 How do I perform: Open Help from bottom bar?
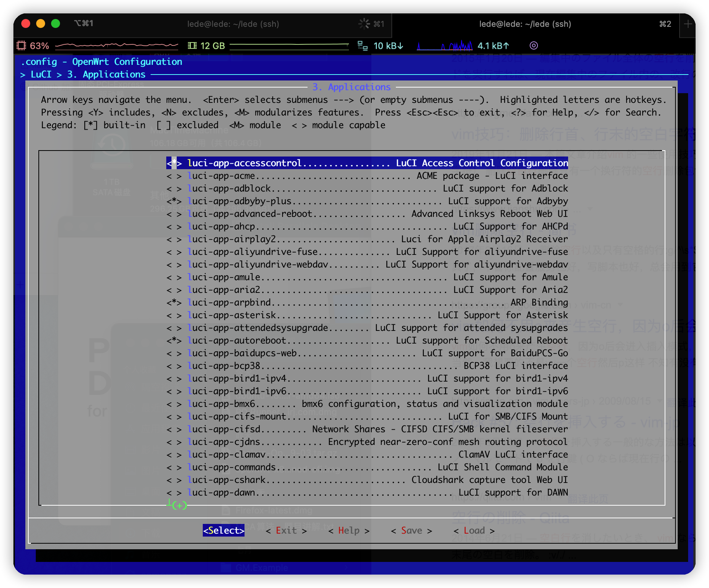tap(349, 530)
